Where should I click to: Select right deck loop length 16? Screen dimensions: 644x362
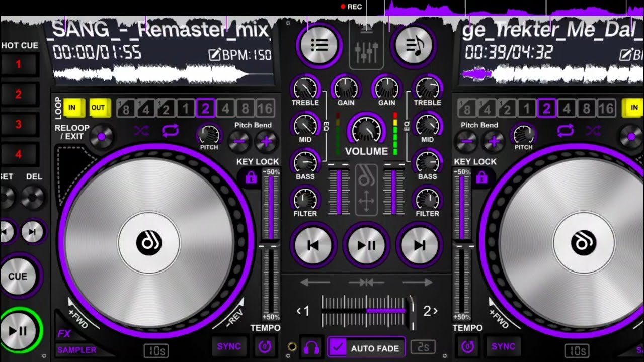point(606,108)
